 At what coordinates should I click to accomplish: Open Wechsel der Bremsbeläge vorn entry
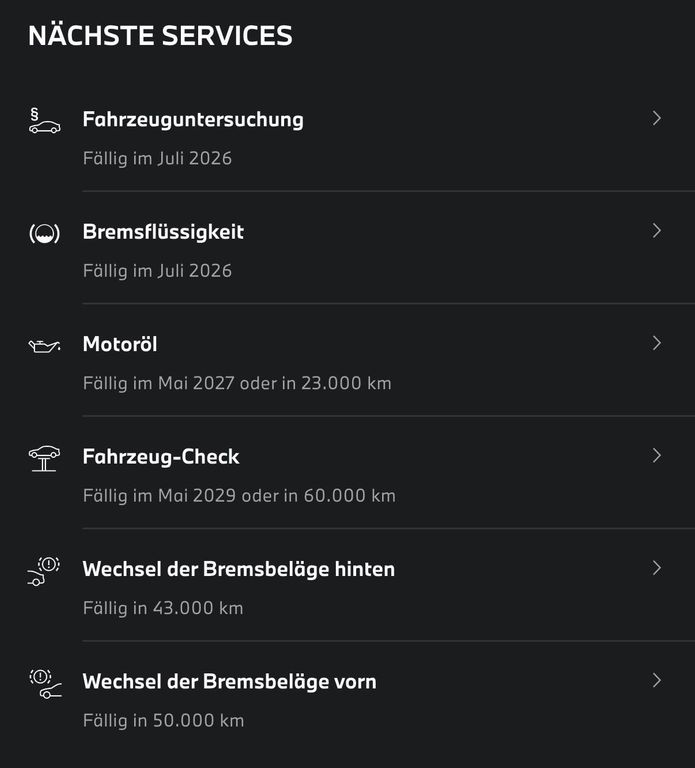click(229, 682)
